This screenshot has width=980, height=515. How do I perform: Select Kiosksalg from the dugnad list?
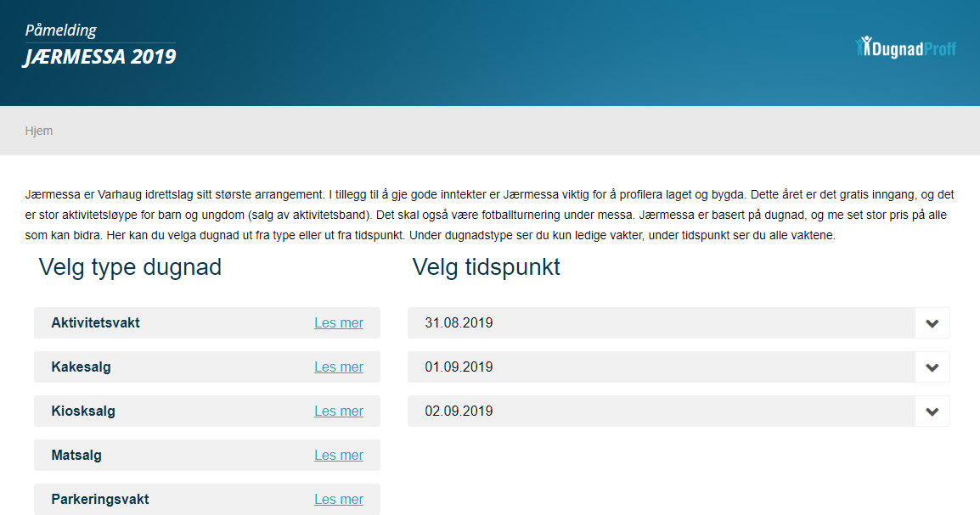pos(83,411)
